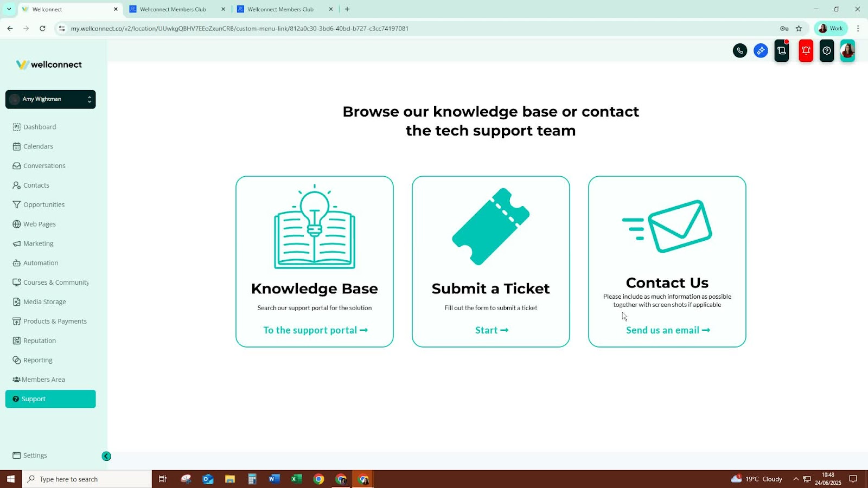The width and height of the screenshot is (868, 488).
Task: Open the Work Chrome profile menu
Action: point(831,28)
